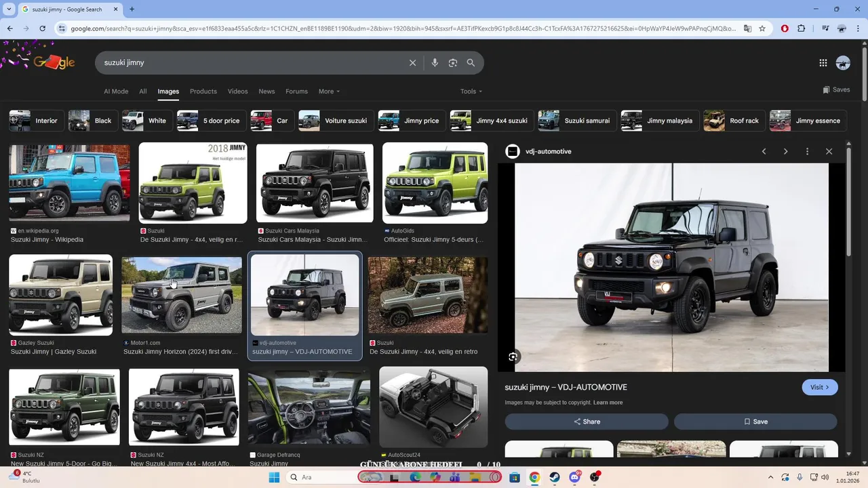Start voice search with the microphone icon

pos(435,62)
